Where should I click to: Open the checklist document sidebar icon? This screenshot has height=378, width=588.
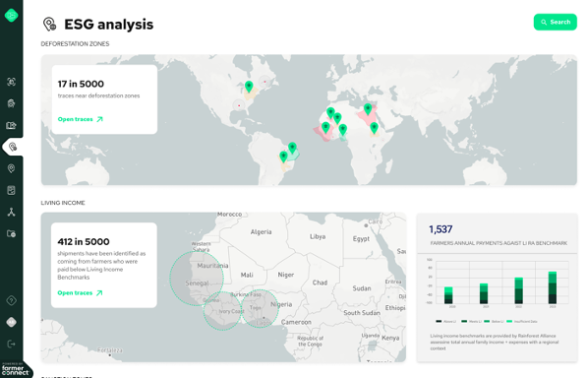click(11, 190)
